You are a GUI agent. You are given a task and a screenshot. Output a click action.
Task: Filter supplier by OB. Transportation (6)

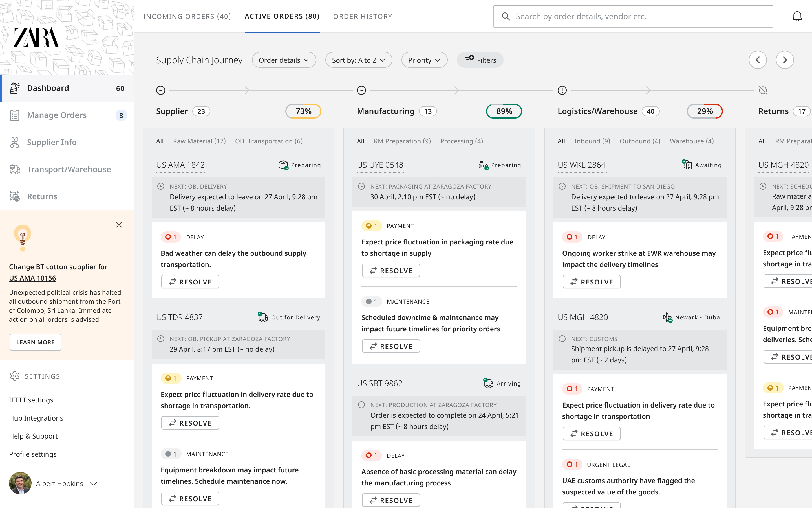click(269, 141)
